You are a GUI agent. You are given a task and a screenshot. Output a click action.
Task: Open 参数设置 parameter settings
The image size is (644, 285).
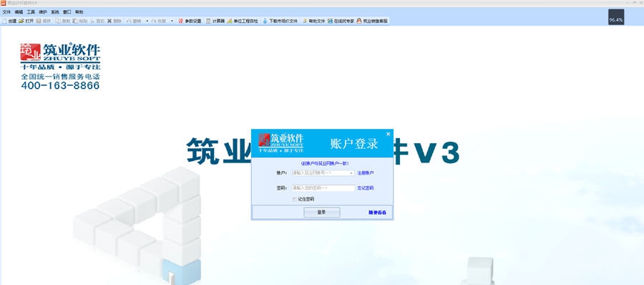click(190, 21)
